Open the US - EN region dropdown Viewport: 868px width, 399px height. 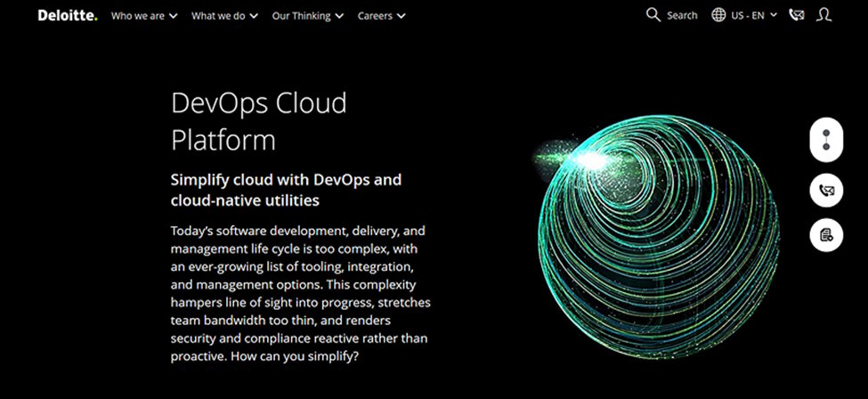point(754,15)
